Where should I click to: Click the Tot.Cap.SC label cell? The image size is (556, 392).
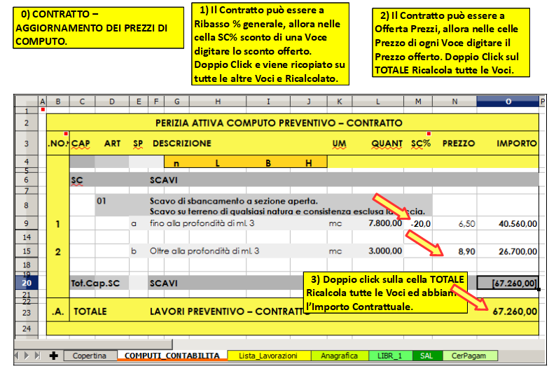(x=95, y=283)
